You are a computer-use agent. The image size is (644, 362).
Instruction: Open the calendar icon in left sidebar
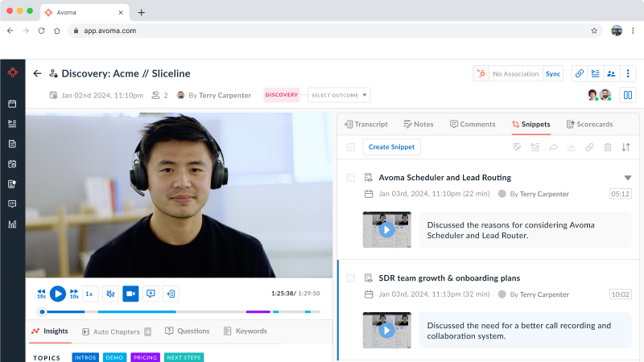(x=12, y=104)
